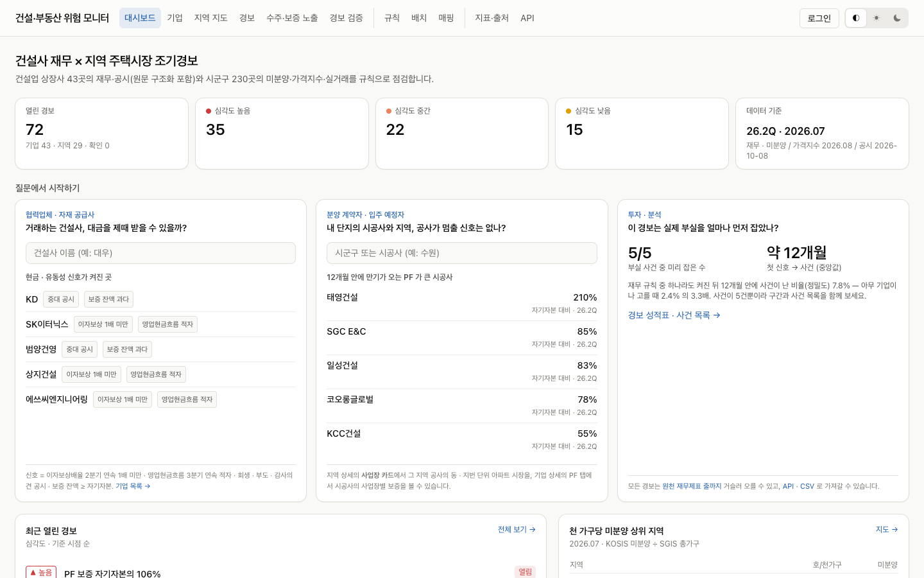The height and width of the screenshot is (578, 924).
Task: Open the API link in the 투자·분석 card footer
Action: [788, 486]
